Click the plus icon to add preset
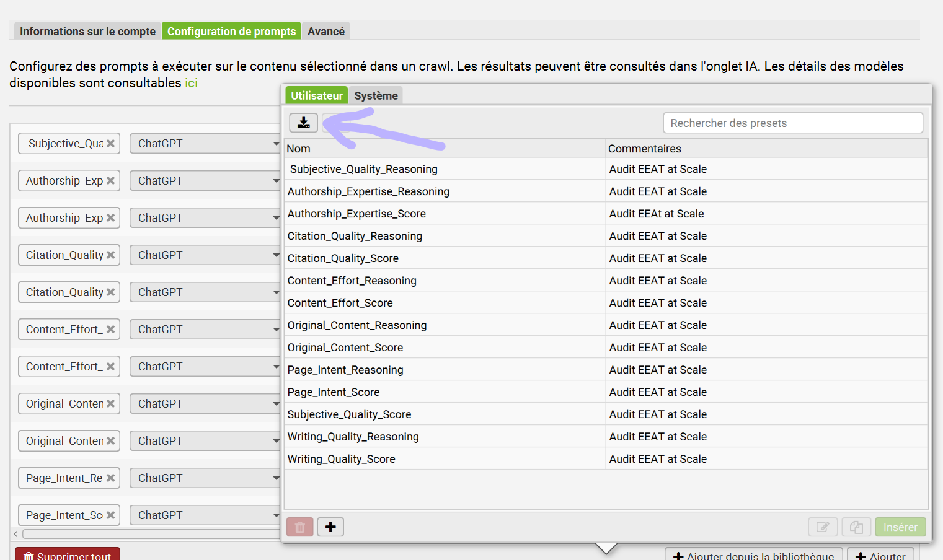The height and width of the screenshot is (560, 943). point(330,527)
